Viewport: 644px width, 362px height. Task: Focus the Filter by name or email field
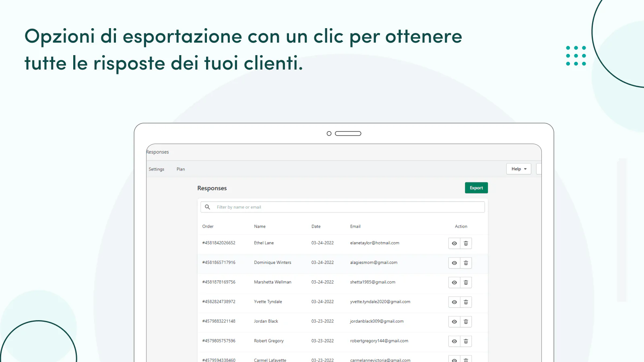(x=343, y=207)
